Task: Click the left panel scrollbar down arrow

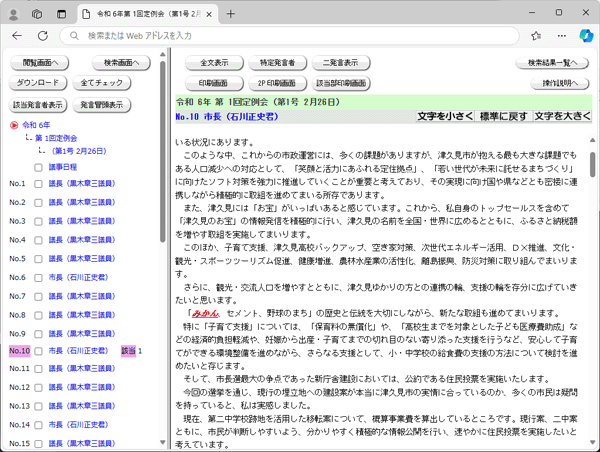Action: 163,442
